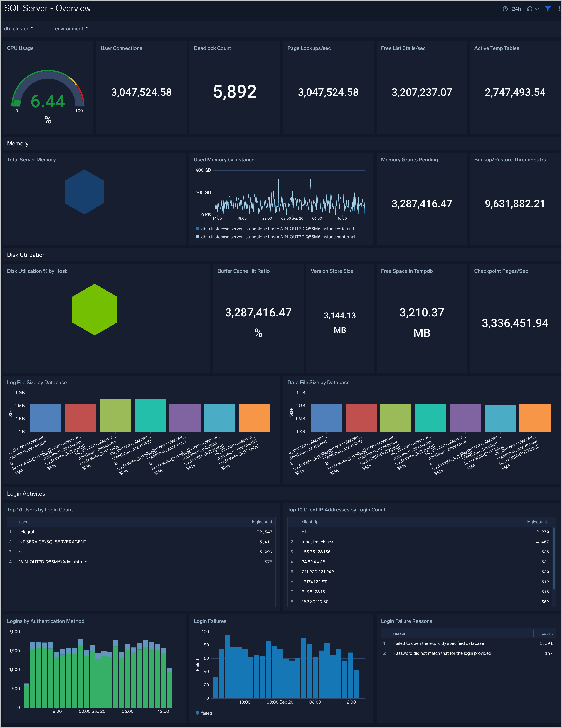Click legend text ending instance=default
This screenshot has height=728, width=562.
point(277,229)
